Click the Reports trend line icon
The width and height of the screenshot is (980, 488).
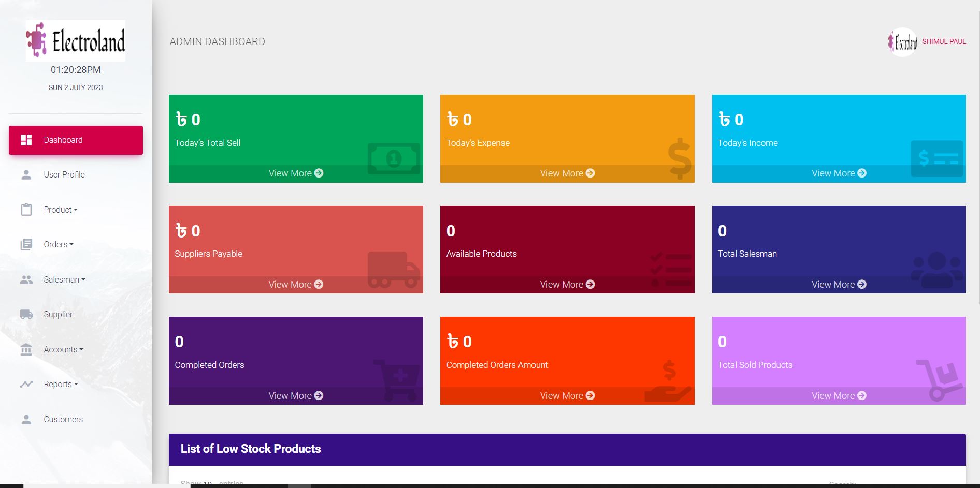26,384
